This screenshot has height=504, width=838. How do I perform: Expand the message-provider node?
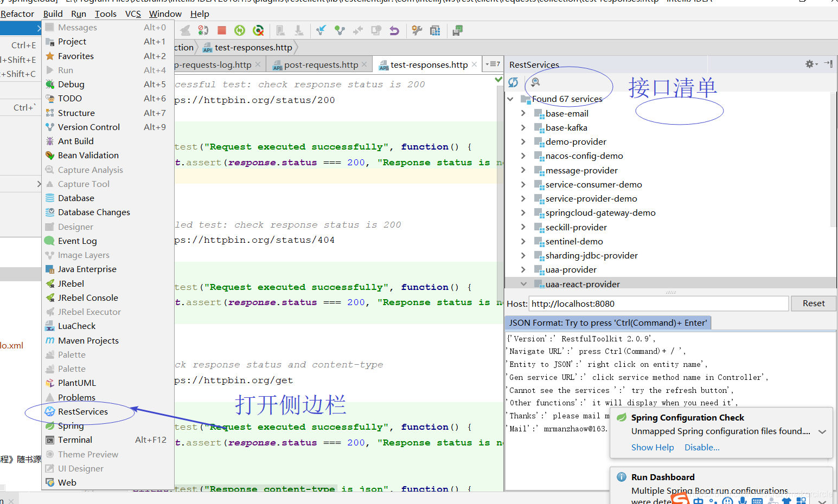[523, 170]
